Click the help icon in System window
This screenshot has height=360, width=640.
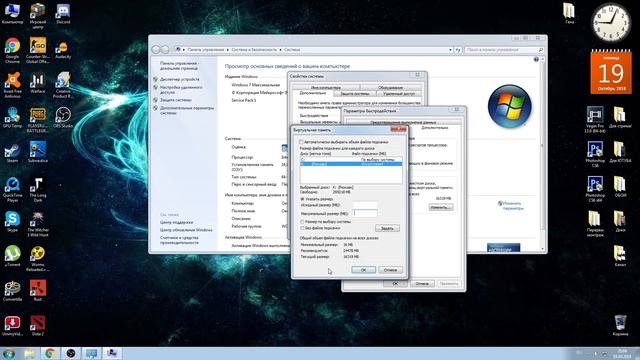[x=536, y=60]
